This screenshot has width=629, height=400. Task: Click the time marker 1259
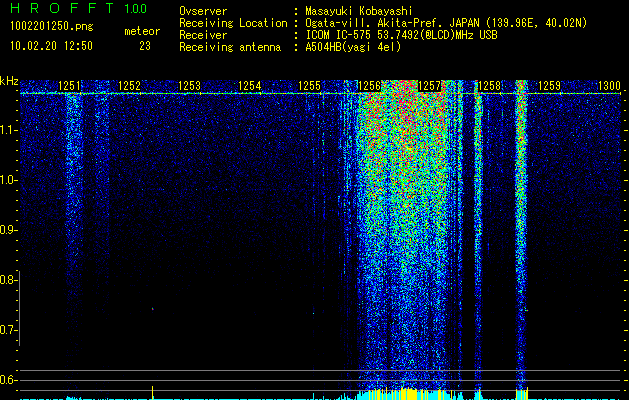point(549,86)
